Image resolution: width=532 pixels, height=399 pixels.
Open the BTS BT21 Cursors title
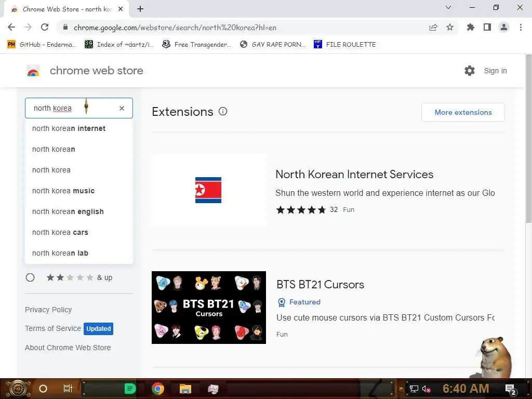320,284
